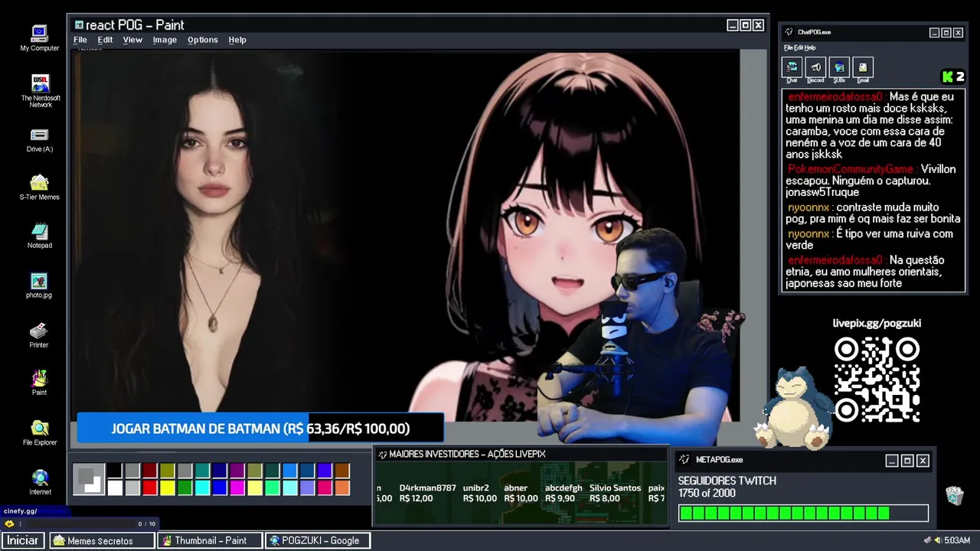The image size is (980, 551).
Task: Click the Jogar Batman donation goal bar
Action: [x=260, y=429]
